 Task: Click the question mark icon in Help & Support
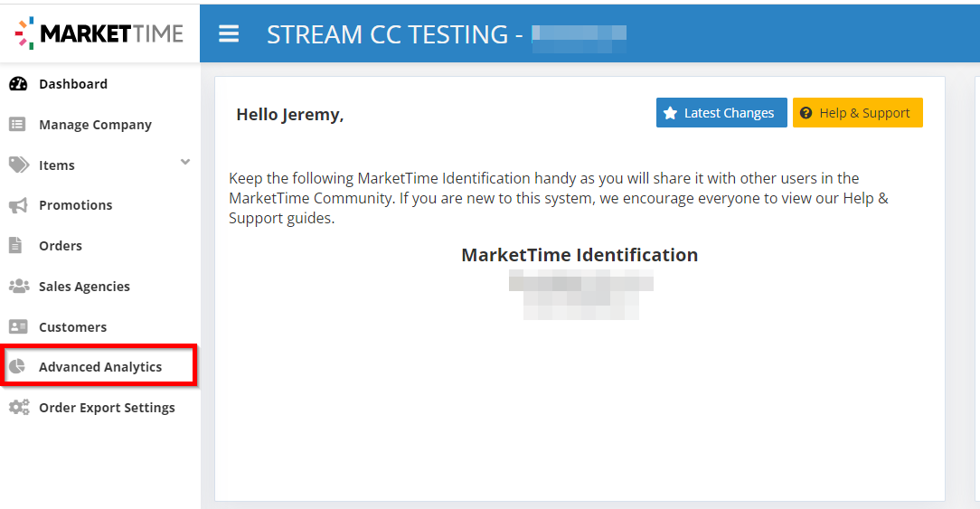click(x=806, y=112)
